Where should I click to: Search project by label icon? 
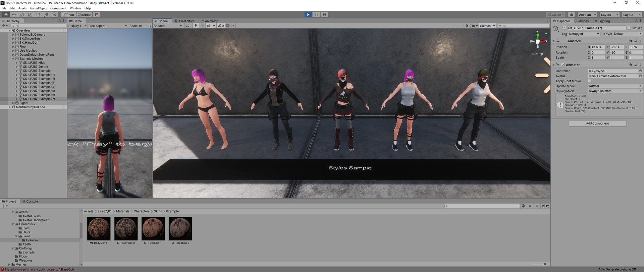tap(530, 206)
